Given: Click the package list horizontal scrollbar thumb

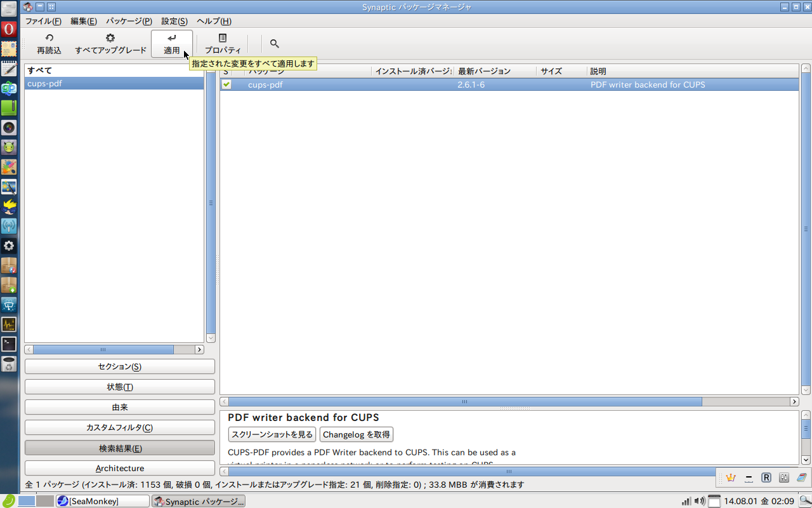Looking at the screenshot, I should coord(465,401).
